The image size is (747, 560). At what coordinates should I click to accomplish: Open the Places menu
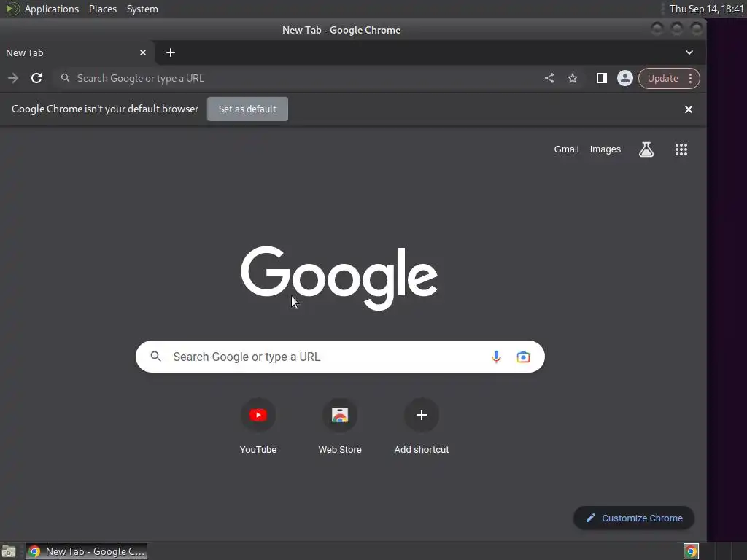(x=102, y=9)
